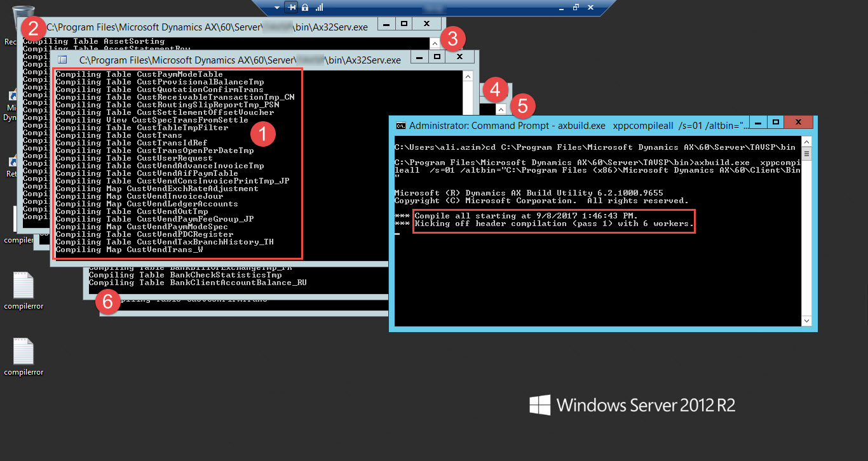Select the Microsoft Dynamics desktop shortcut
The image size is (868, 461).
coord(11,106)
